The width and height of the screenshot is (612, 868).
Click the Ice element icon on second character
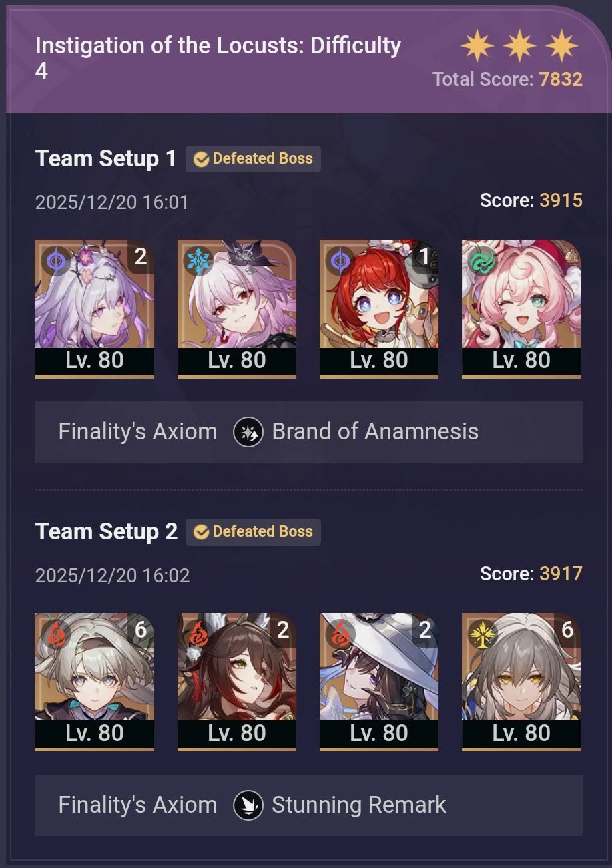[x=198, y=260]
